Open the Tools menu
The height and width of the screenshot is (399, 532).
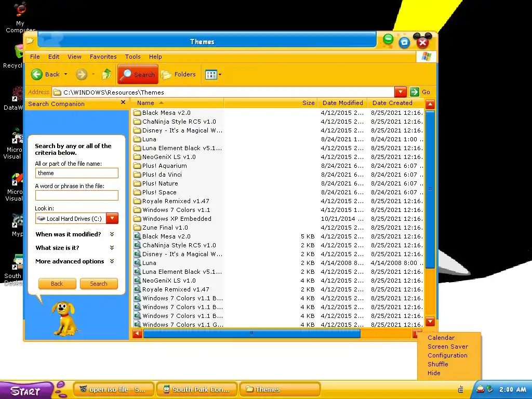coord(132,57)
